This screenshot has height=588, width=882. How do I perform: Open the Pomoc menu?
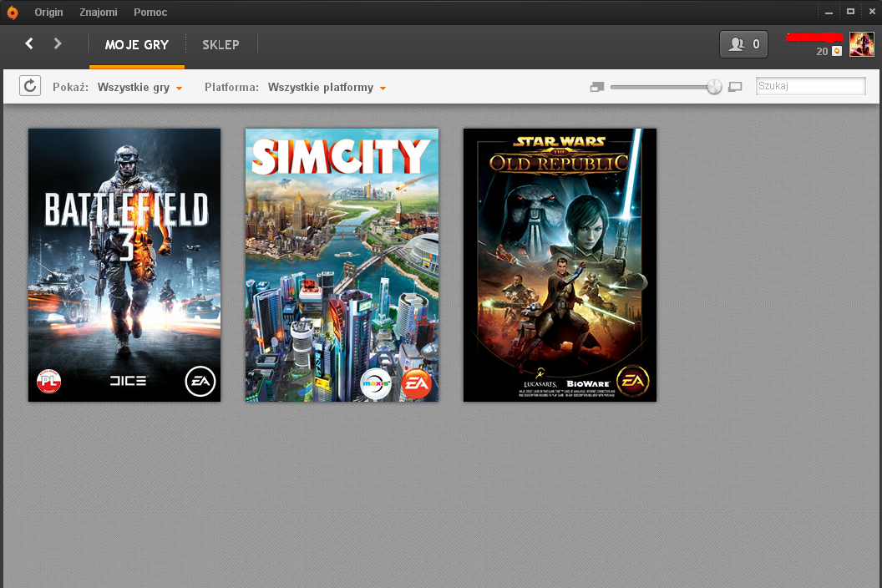150,13
